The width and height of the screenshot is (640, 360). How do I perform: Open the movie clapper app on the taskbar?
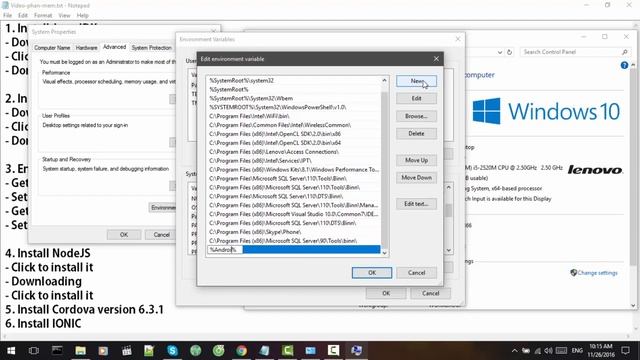[x=127, y=350]
